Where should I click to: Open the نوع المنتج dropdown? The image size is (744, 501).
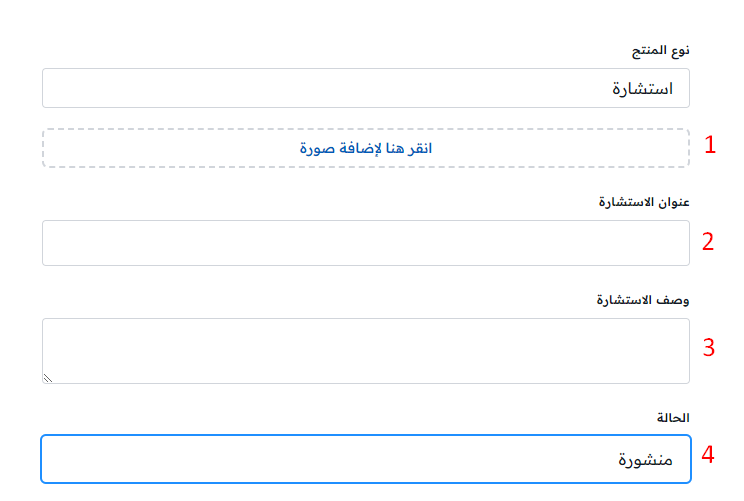[366, 88]
